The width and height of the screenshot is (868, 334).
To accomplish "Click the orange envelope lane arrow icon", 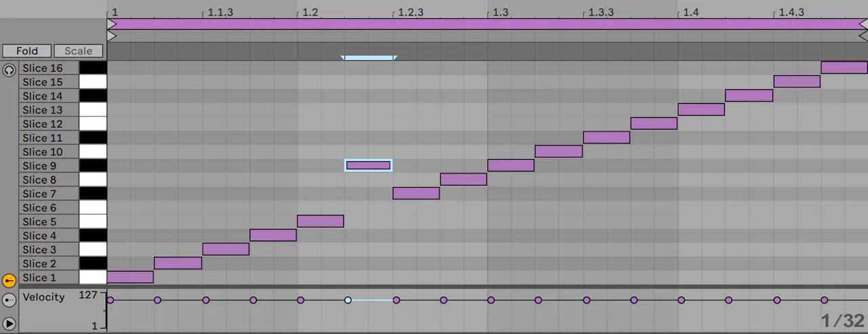I will pos(9,280).
